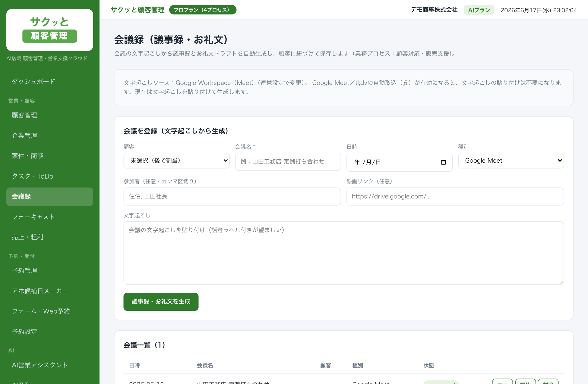
Task: Click the 会議一覧（1） section heading
Action: click(x=144, y=345)
